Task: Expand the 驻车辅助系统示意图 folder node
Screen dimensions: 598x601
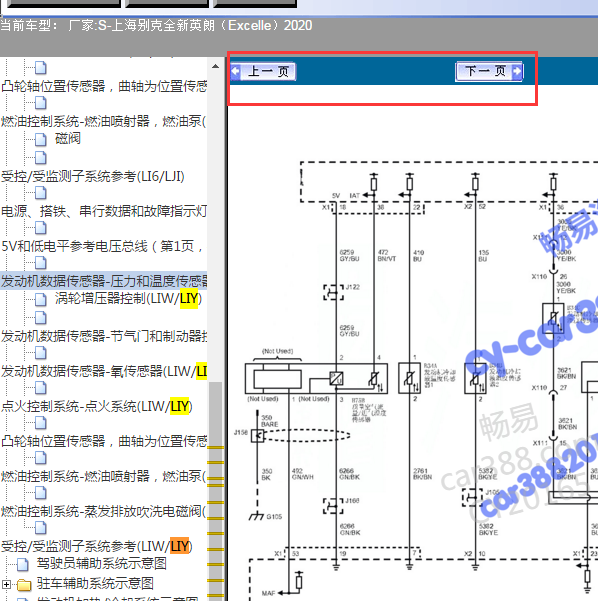Action: (6, 584)
